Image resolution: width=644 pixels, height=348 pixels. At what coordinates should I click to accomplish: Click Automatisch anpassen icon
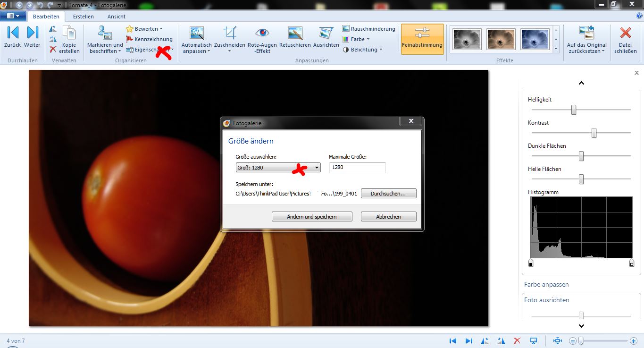[x=197, y=33]
